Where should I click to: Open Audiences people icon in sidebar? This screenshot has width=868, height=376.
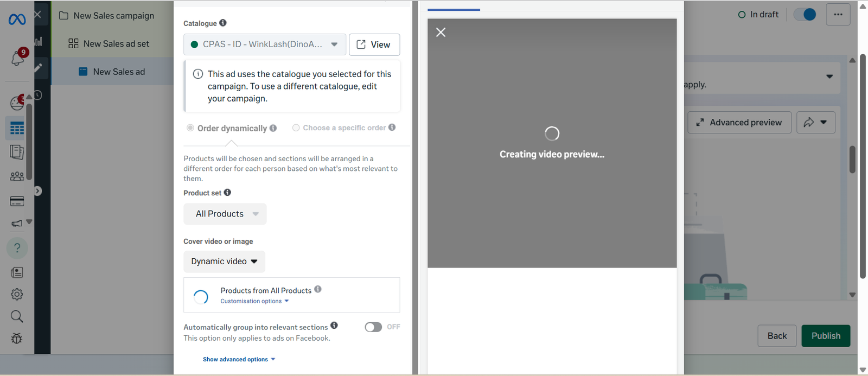pyautogui.click(x=17, y=176)
